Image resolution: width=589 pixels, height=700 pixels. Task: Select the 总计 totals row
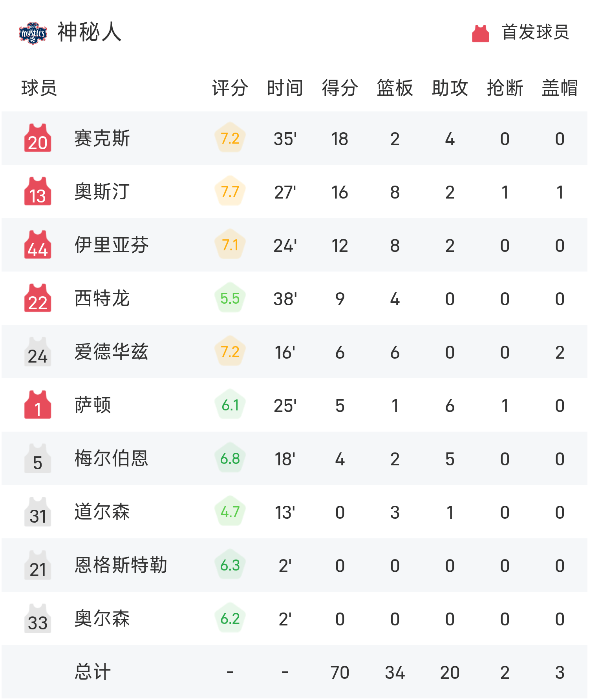coord(294,672)
